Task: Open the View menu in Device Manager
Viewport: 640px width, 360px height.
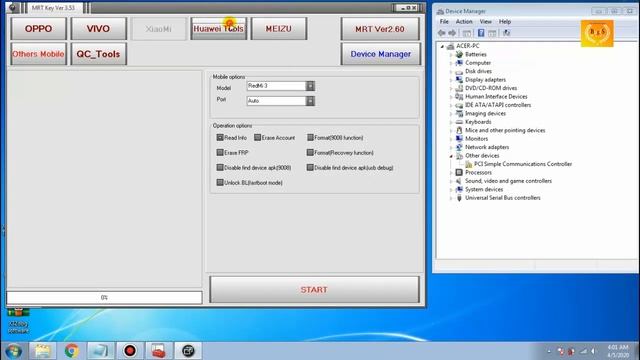Action: 485,22
